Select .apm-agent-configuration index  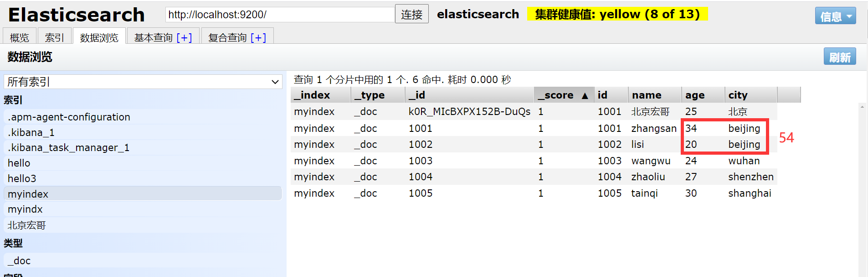click(x=143, y=117)
